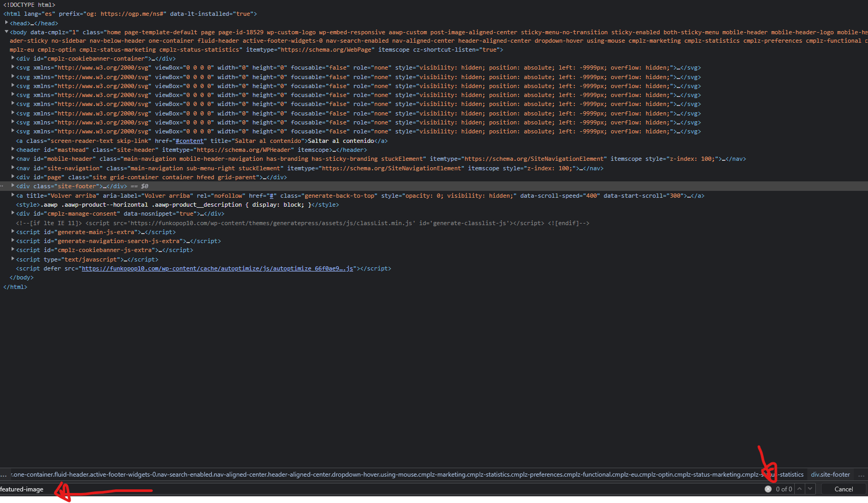
Task: Click 'Saltar al contenido' link text
Action: click(340, 141)
